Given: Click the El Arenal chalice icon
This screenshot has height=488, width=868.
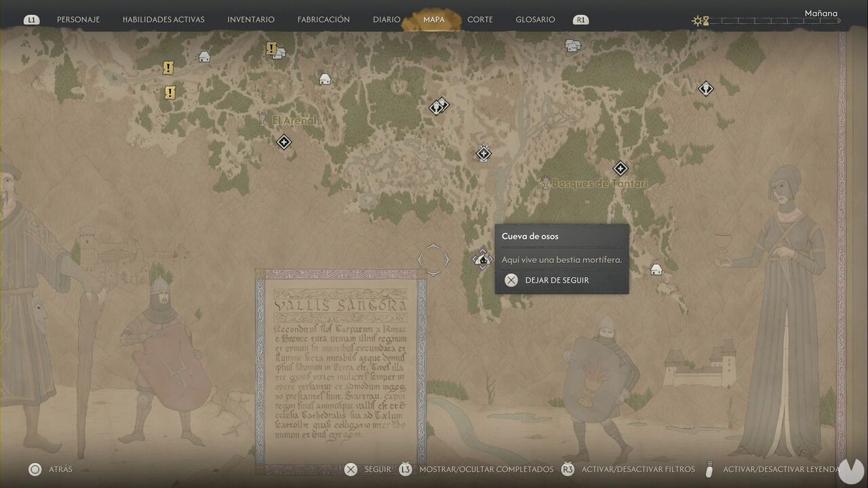Looking at the screenshot, I should click(x=263, y=120).
